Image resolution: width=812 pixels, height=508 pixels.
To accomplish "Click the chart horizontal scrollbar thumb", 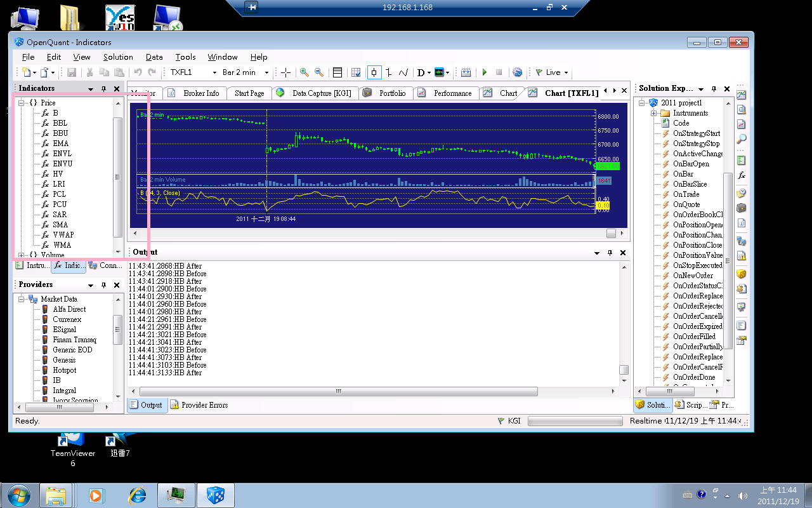I will [x=612, y=234].
